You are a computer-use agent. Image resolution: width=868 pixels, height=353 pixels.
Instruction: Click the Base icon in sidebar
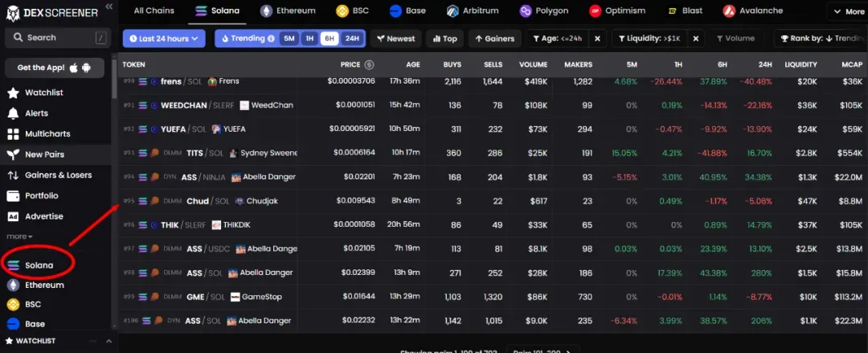pos(13,323)
